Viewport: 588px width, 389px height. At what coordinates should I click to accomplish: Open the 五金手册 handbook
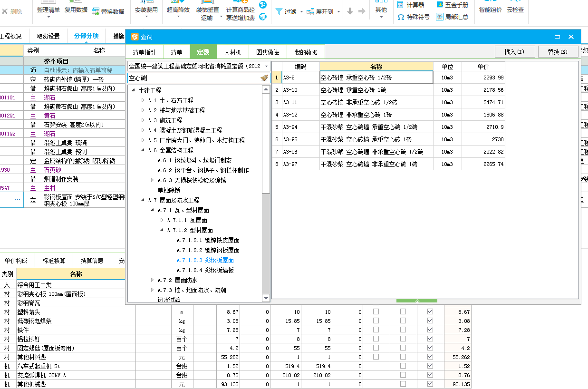452,5
